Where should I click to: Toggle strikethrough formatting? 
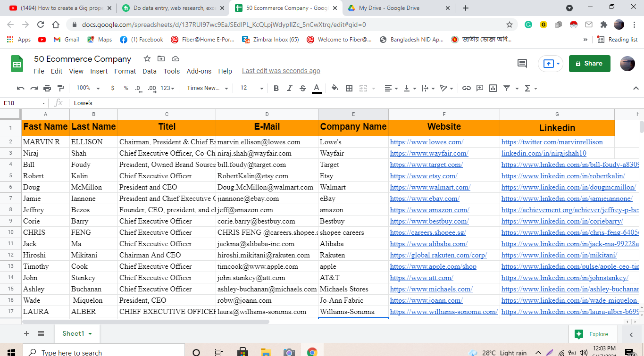[303, 88]
